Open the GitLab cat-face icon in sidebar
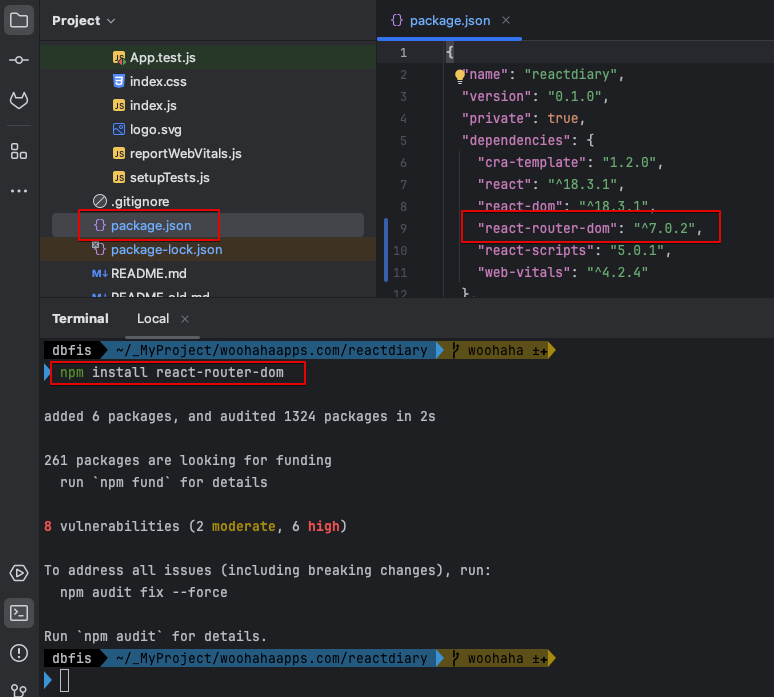This screenshot has height=697, width=774. coord(19,100)
